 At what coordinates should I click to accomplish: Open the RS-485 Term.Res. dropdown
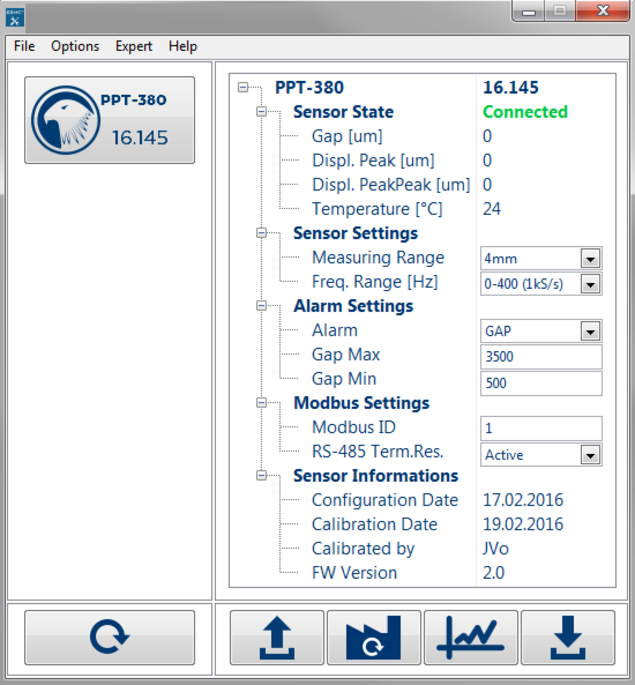point(590,455)
